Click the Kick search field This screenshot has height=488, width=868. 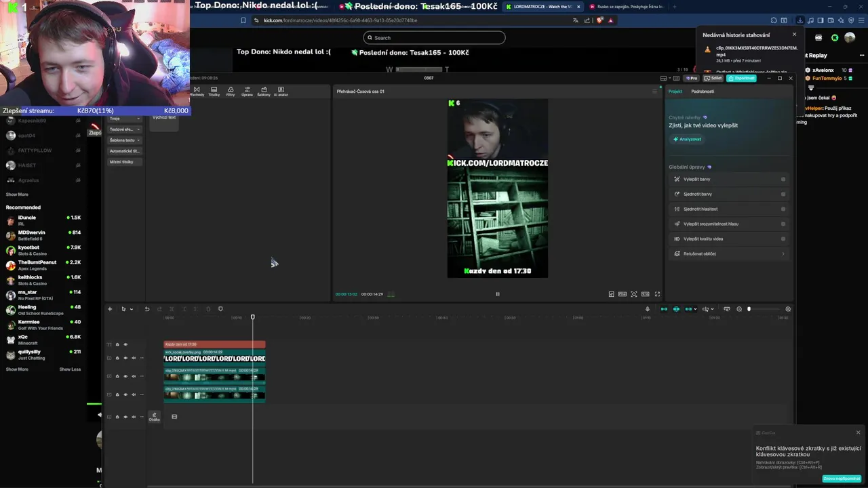point(434,38)
